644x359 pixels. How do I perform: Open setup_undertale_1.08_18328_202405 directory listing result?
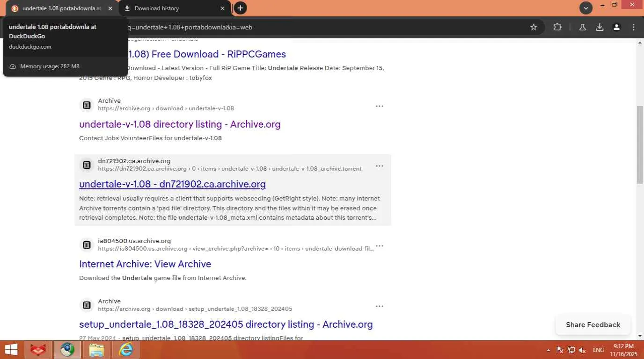coord(226,324)
